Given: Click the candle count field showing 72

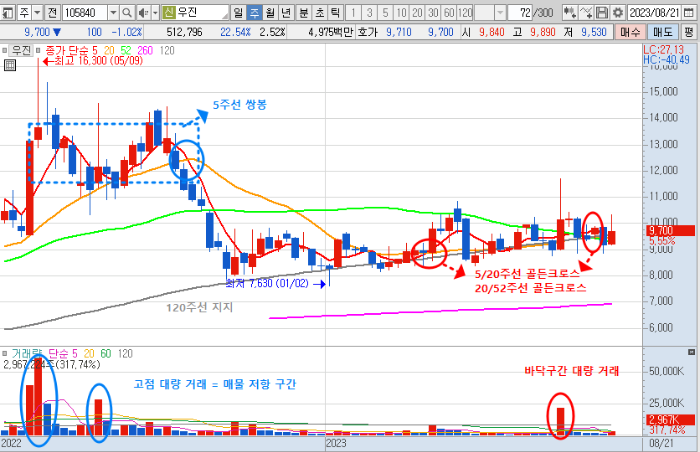Looking at the screenshot, I should coord(520,13).
